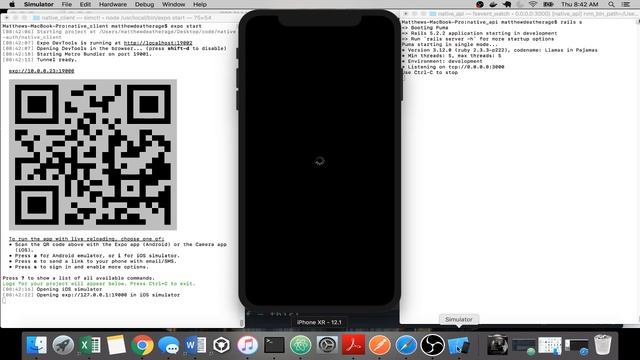This screenshot has height=360, width=640.
Task: Open the Simulator app menu
Action: tap(39, 4)
